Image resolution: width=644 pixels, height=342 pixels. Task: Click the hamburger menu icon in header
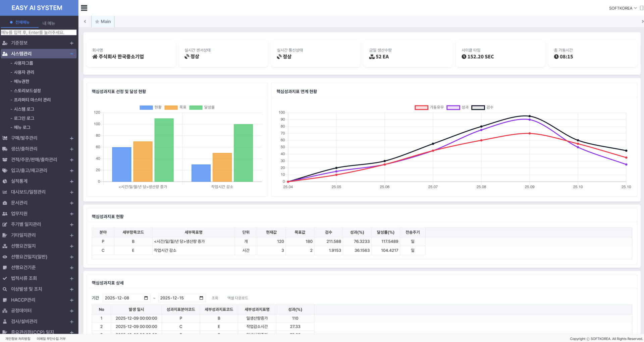tap(84, 8)
